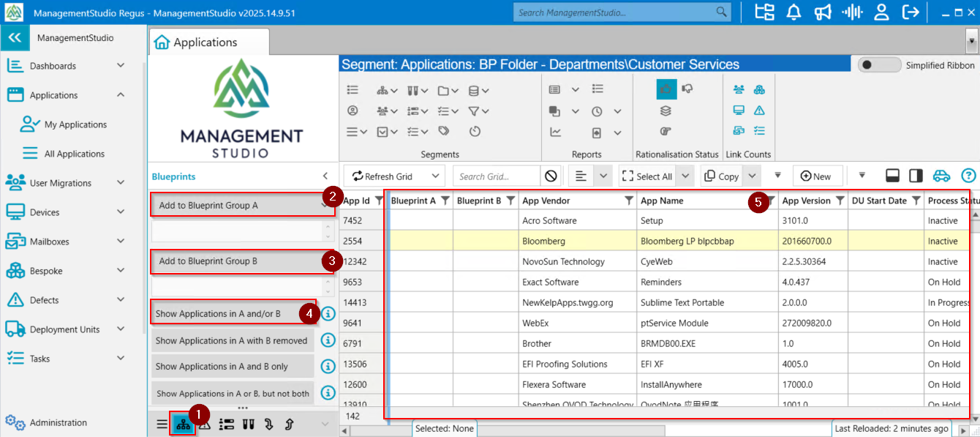The width and height of the screenshot is (980, 437).
Task: Select the thumbs down rationalisation icon
Action: pos(687,89)
